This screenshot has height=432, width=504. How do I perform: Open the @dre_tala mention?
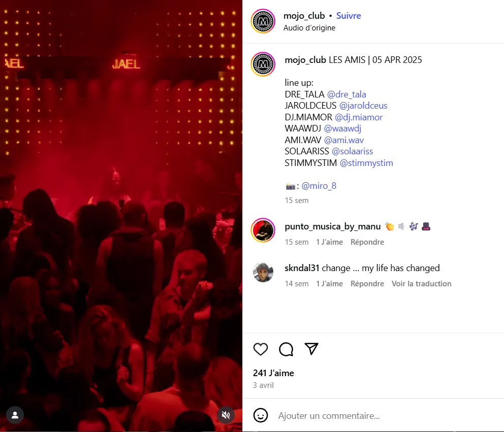[x=346, y=94]
